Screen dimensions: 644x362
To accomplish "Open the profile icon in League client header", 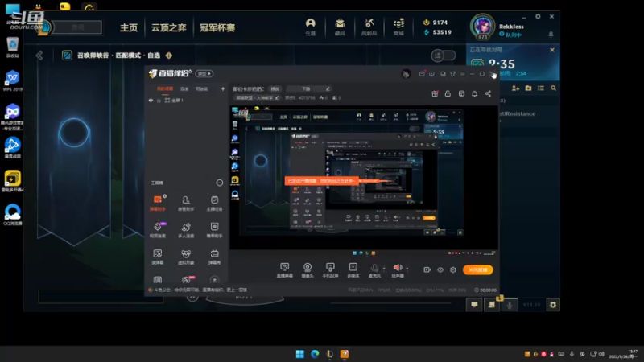I will (311, 27).
